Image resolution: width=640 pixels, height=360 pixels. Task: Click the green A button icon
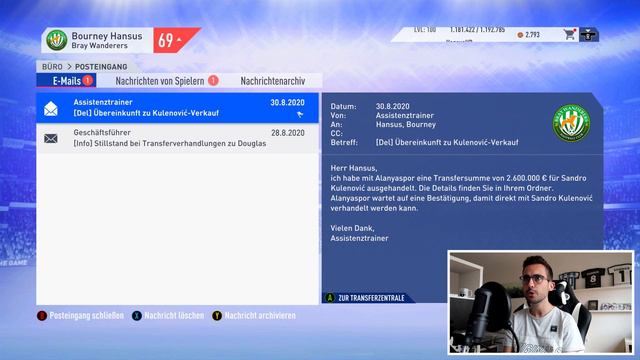pyautogui.click(x=330, y=298)
